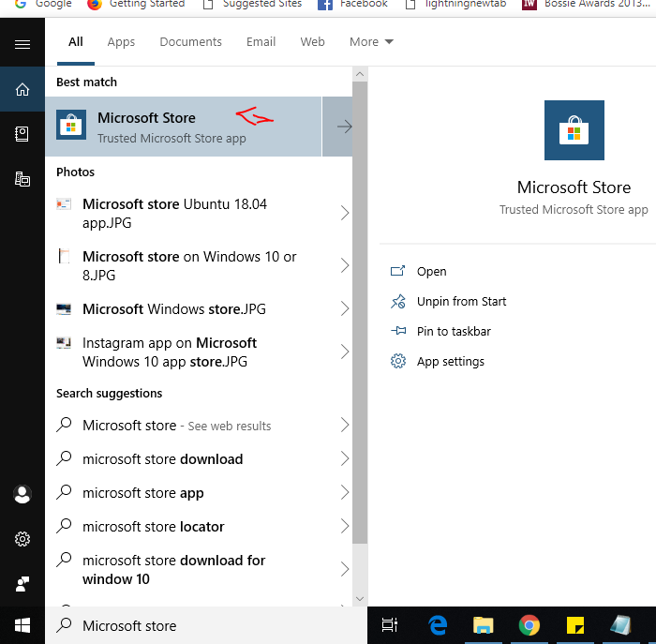Select Pin to taskbar option

pos(454,332)
